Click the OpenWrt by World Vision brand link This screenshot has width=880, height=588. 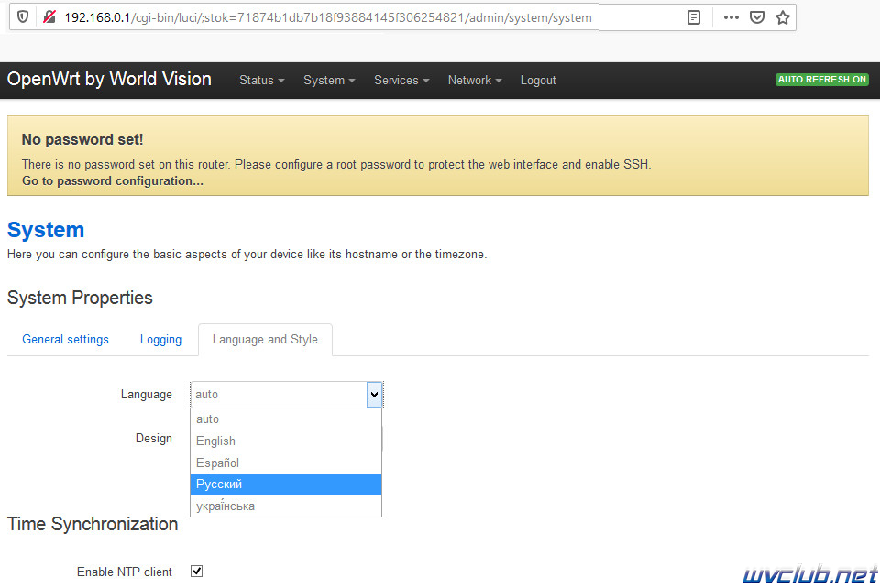[109, 79]
